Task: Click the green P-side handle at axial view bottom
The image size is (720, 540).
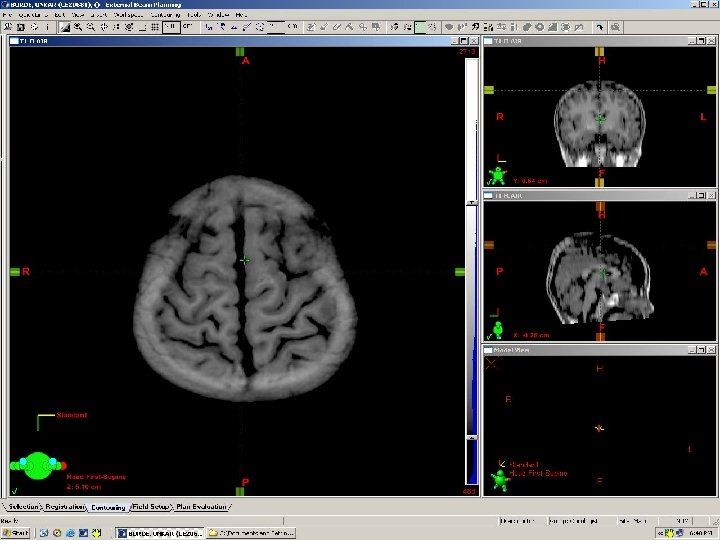Action: click(240, 491)
